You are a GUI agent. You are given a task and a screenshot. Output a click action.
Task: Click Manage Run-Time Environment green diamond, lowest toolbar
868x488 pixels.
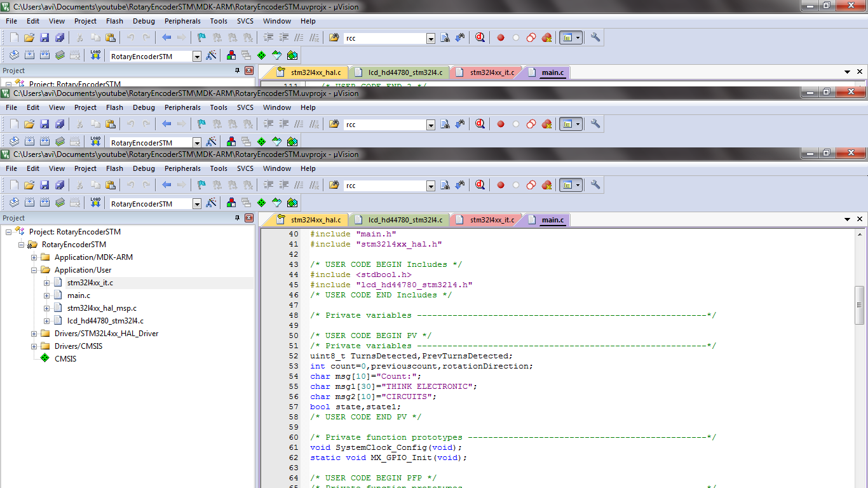point(261,203)
